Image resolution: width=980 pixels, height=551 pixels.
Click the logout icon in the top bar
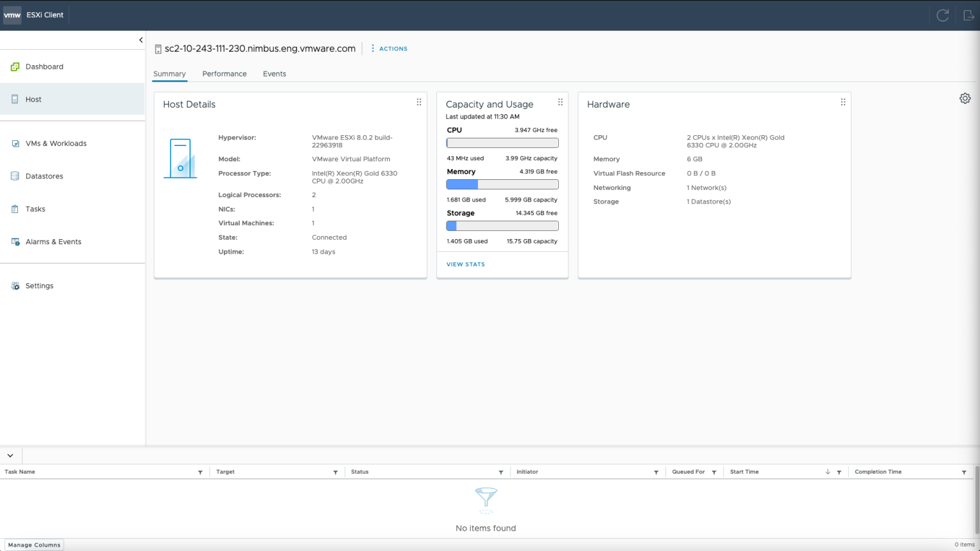[x=968, y=15]
